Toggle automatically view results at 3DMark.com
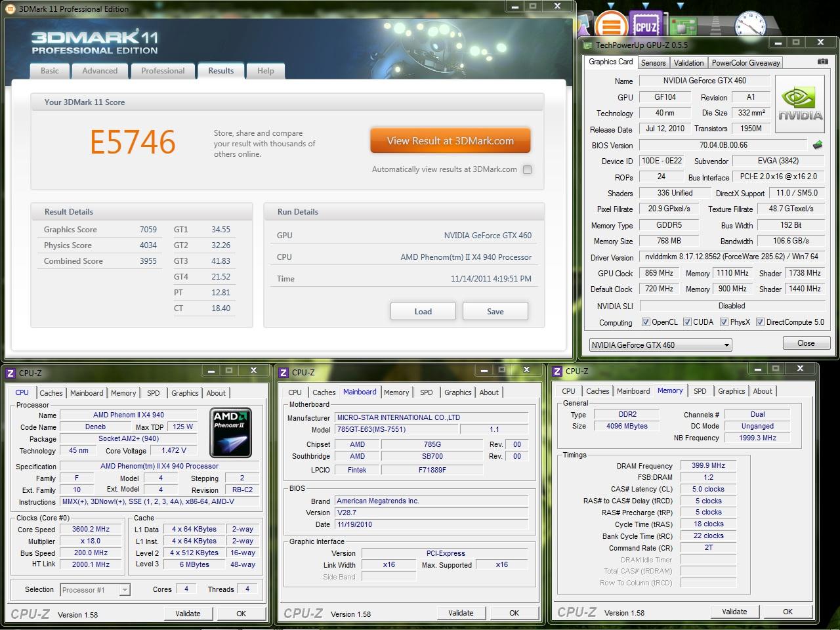 527,169
